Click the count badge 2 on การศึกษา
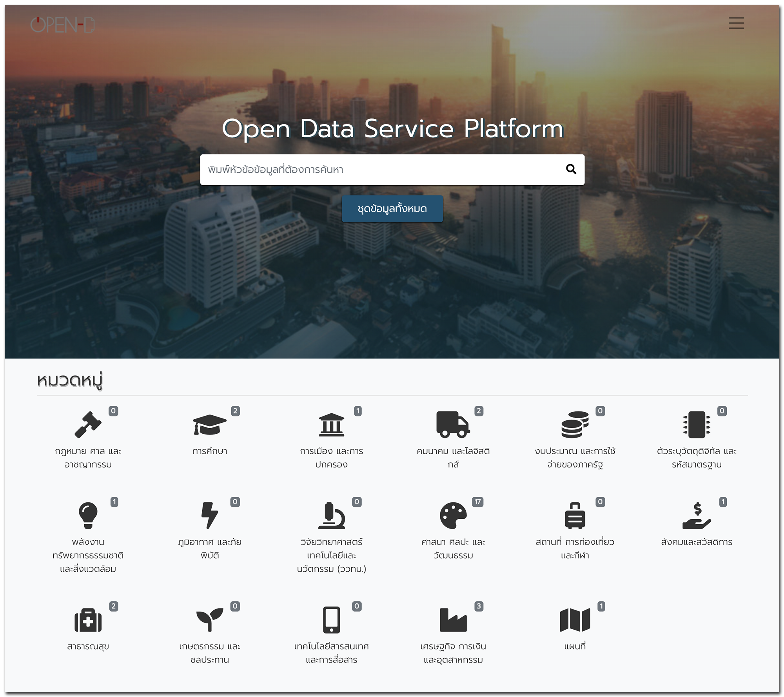 tap(235, 411)
